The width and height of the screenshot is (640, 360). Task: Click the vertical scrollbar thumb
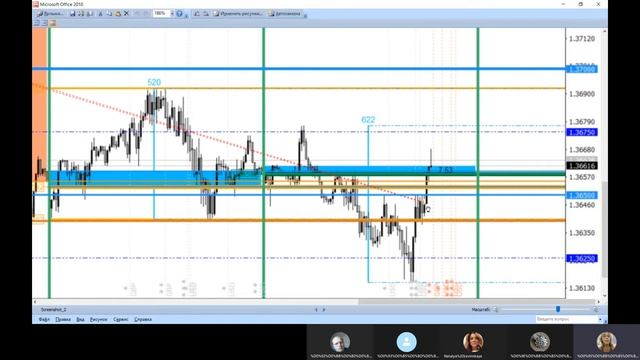604,229
